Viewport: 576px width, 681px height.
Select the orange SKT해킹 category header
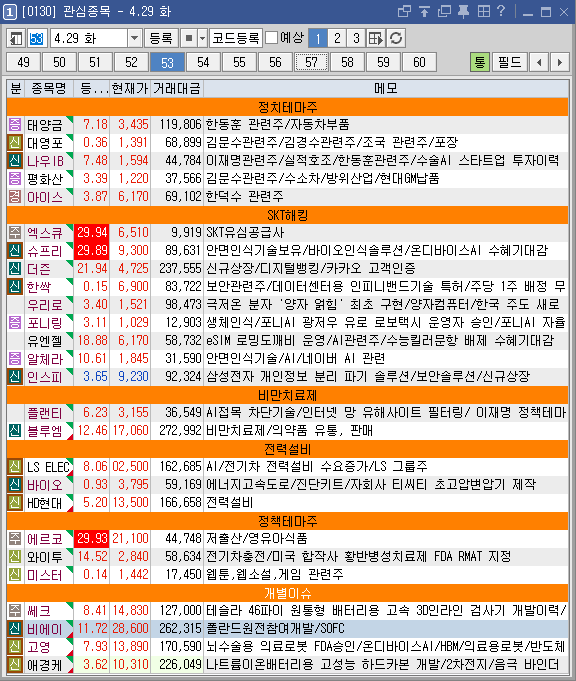click(x=287, y=215)
